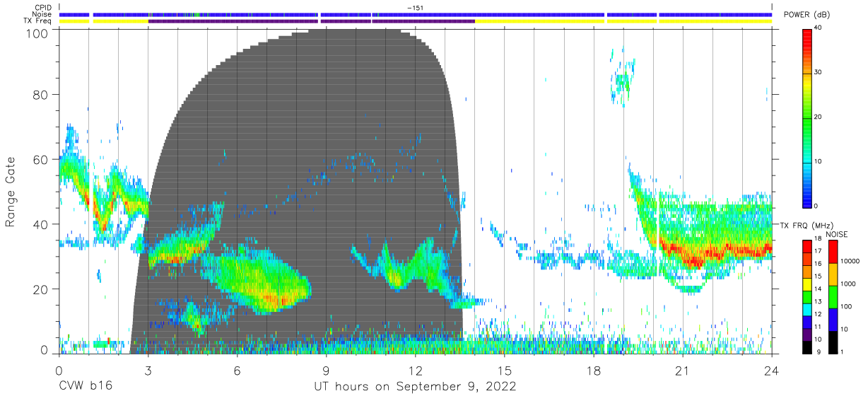Click the 30 label on POWER colorbar

[x=819, y=73]
